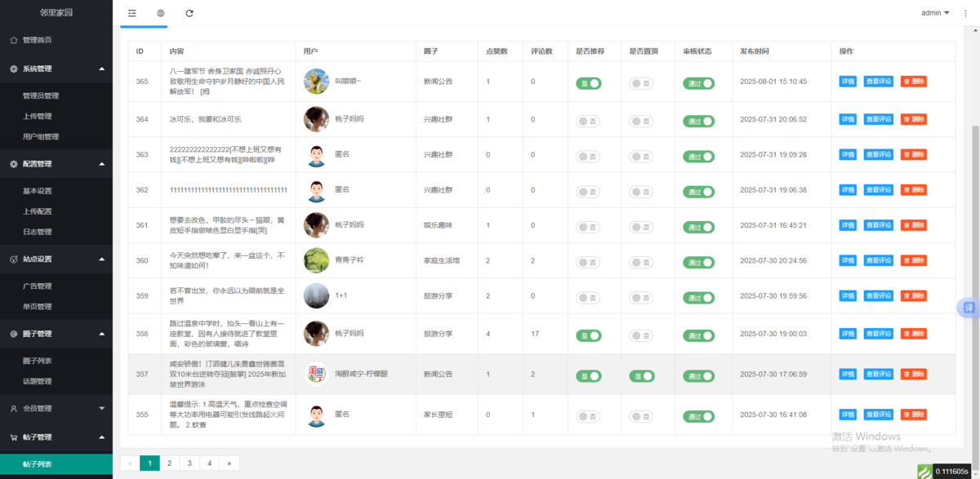Go to 广告管理 in the sidebar
This screenshot has width=980, height=479.
37,286
